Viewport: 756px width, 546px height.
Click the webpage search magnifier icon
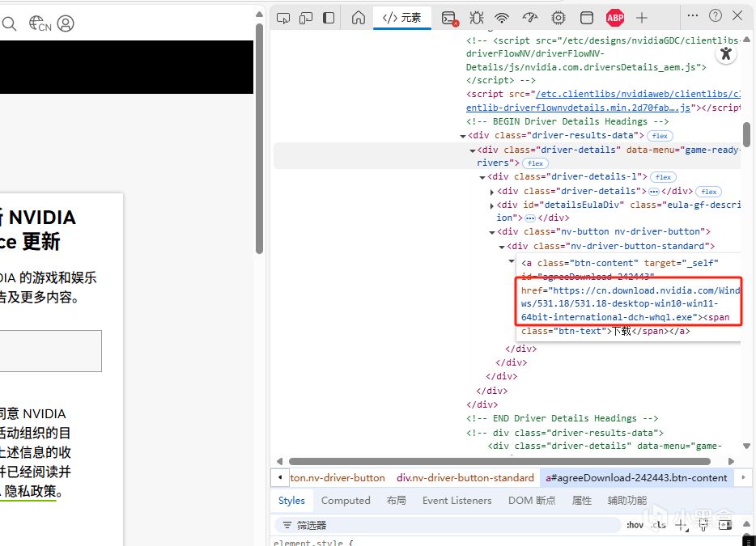[9, 23]
